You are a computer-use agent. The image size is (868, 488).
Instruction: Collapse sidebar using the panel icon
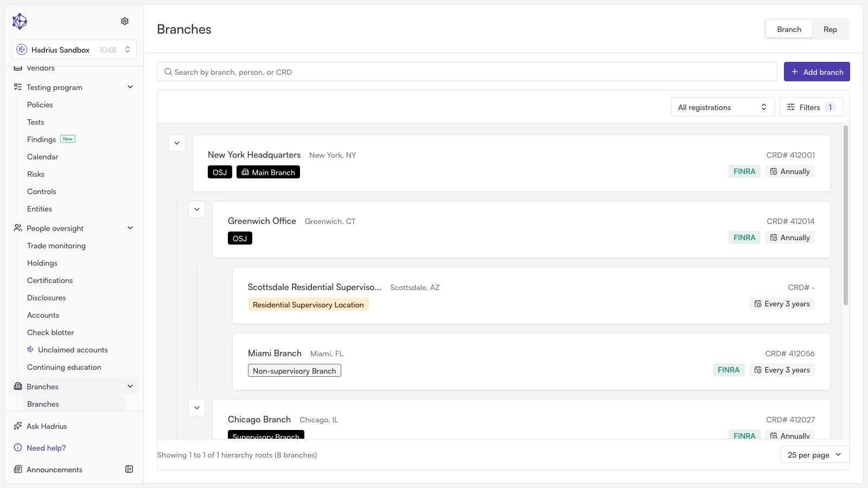point(129,469)
